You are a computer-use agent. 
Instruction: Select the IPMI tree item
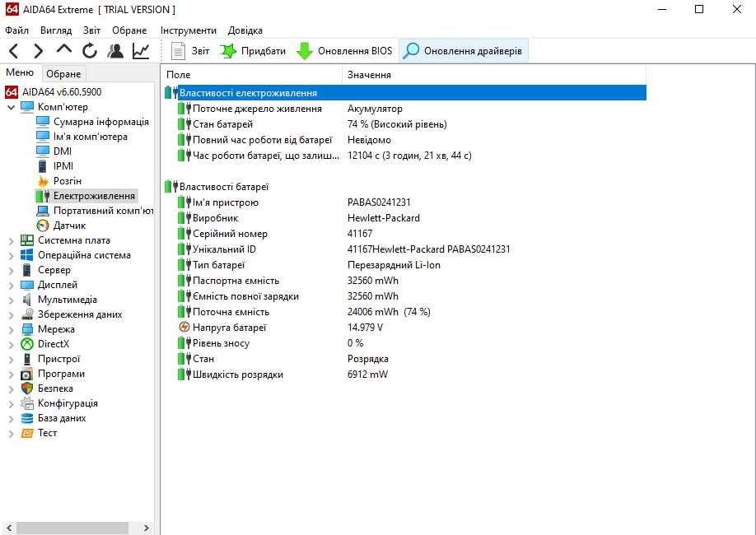(x=55, y=165)
